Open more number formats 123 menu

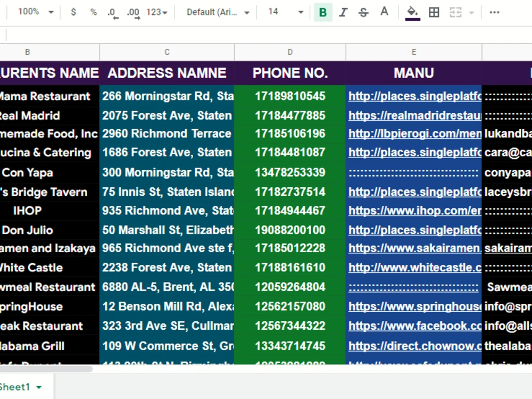click(157, 12)
